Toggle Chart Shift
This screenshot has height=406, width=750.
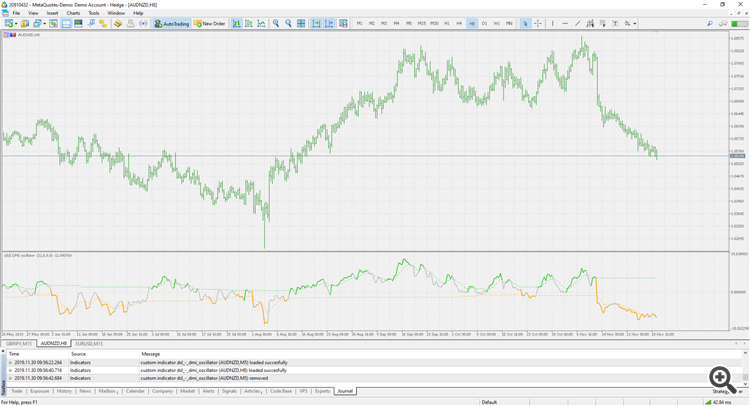(329, 23)
